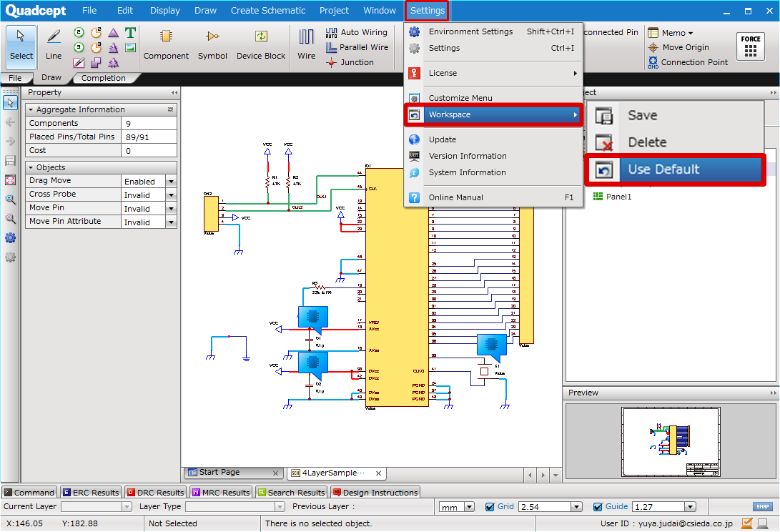Open the Drag Move dropdown

[x=171, y=182]
